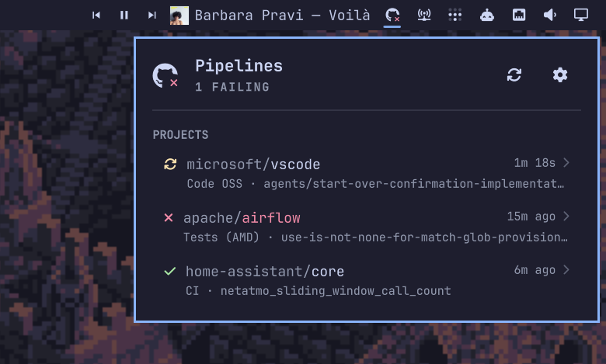606x364 pixels.
Task: Pause the playing song
Action: 124,15
